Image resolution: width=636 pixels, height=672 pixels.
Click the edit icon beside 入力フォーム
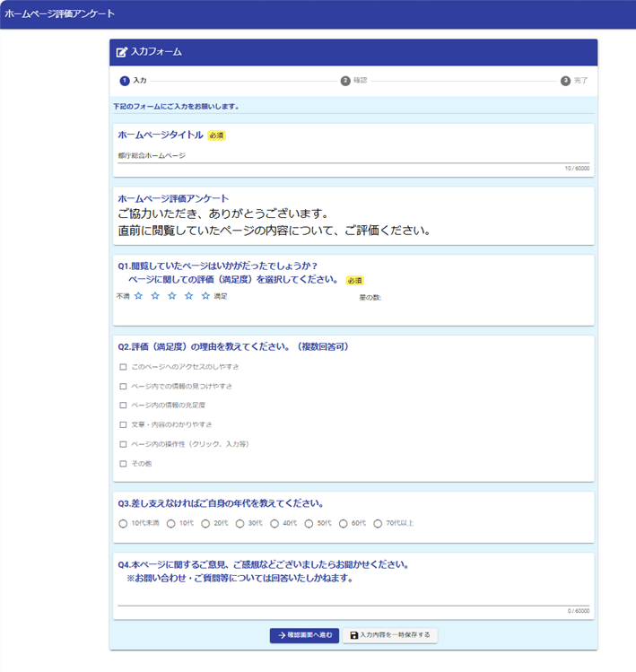click(122, 52)
